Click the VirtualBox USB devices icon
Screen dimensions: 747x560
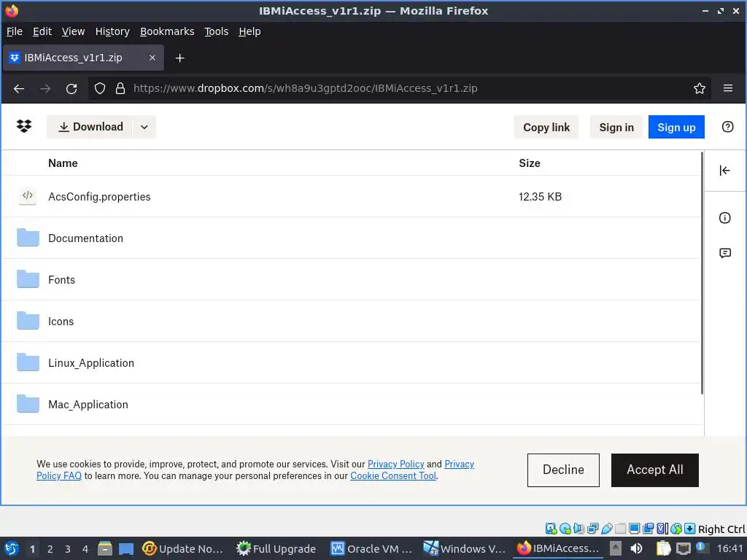[x=607, y=529]
